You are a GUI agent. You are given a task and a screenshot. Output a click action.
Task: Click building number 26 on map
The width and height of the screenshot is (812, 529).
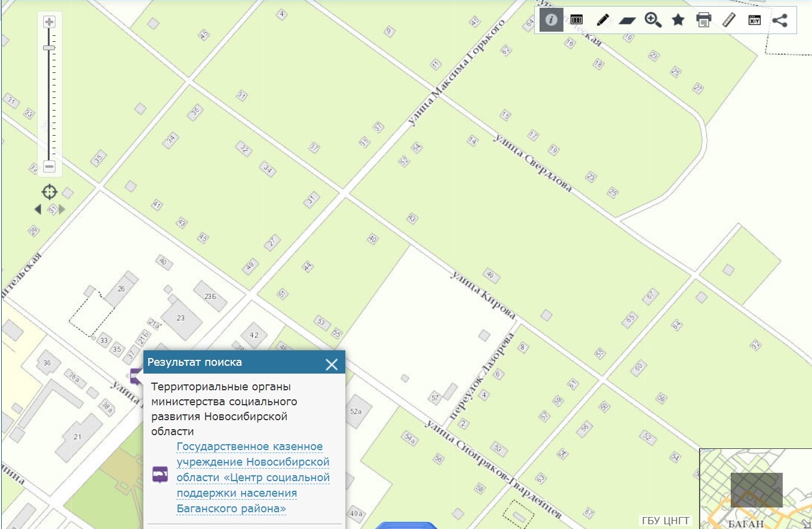[x=121, y=289]
